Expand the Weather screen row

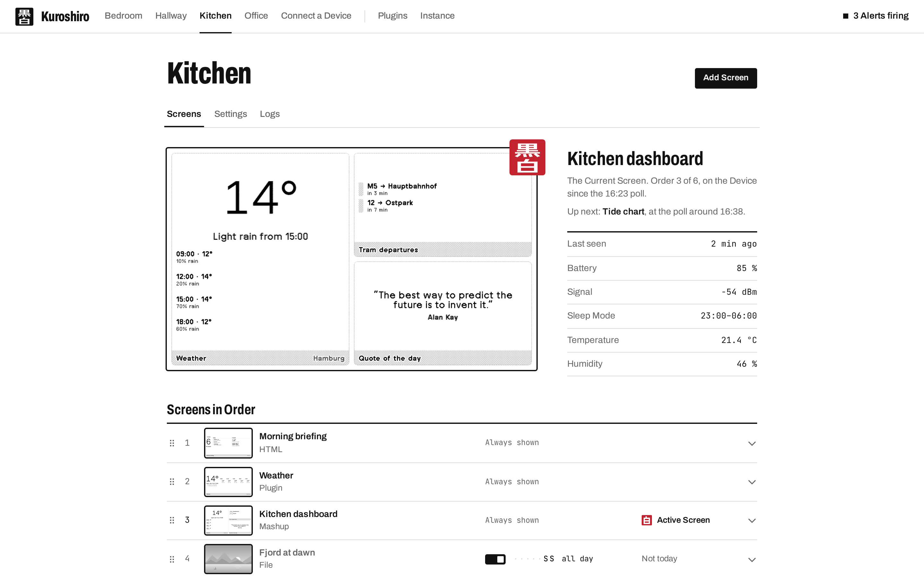click(x=751, y=482)
